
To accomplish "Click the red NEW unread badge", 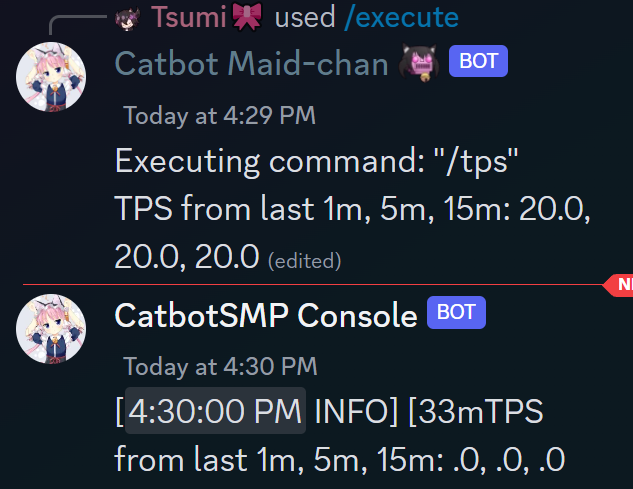I will click(622, 285).
